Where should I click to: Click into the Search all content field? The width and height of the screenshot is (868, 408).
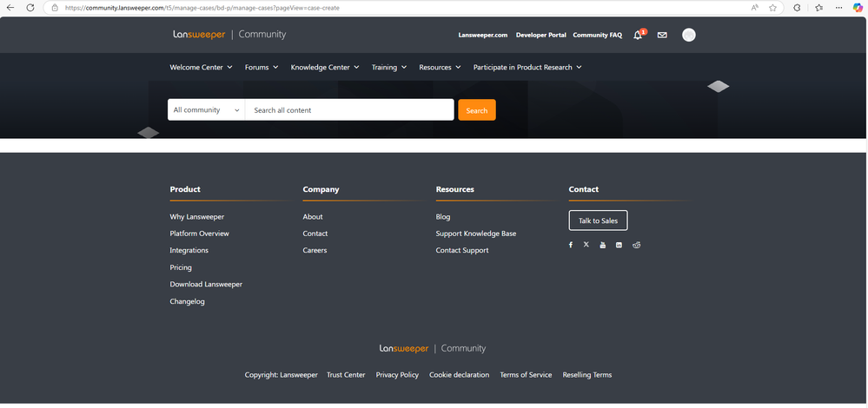click(349, 110)
